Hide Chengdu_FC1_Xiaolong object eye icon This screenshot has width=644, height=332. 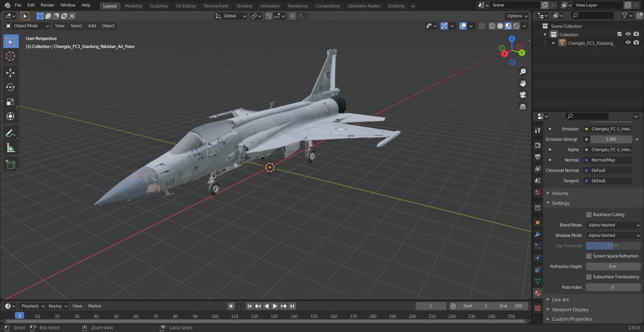click(x=628, y=43)
